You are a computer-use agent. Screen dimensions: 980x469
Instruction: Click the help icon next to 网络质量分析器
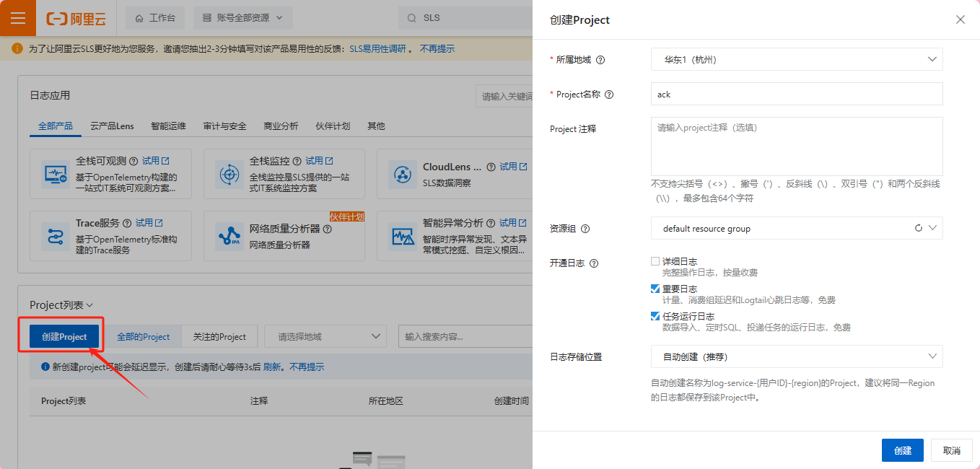click(x=328, y=229)
